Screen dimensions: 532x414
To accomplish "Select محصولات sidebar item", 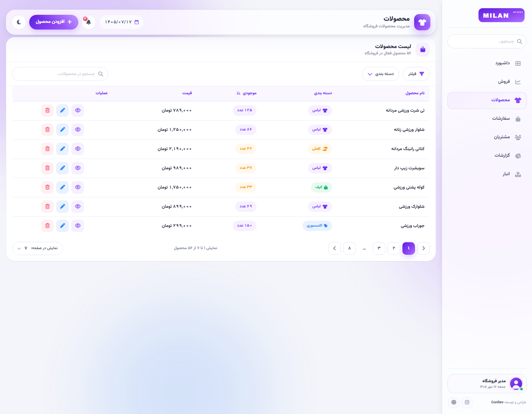I will [x=487, y=100].
